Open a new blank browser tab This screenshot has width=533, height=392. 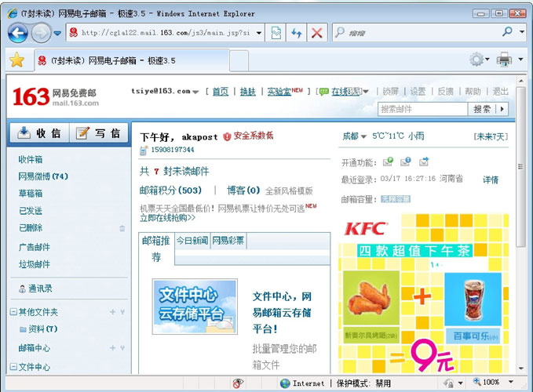tap(239, 61)
